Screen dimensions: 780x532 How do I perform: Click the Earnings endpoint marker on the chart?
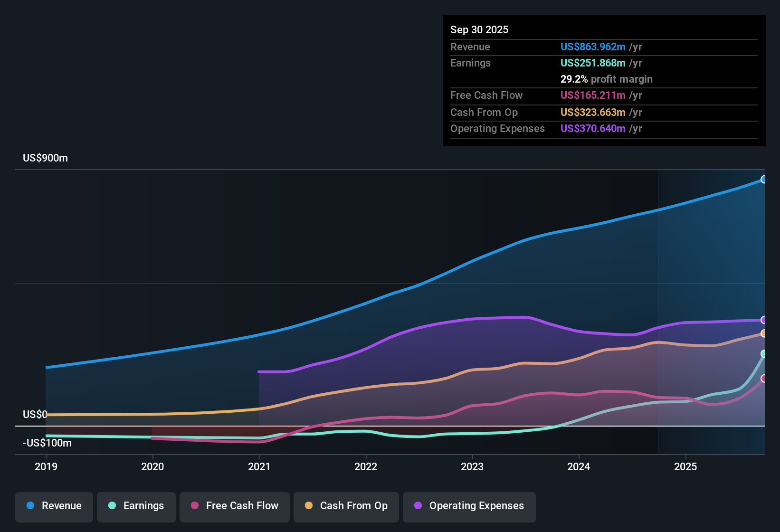point(764,354)
